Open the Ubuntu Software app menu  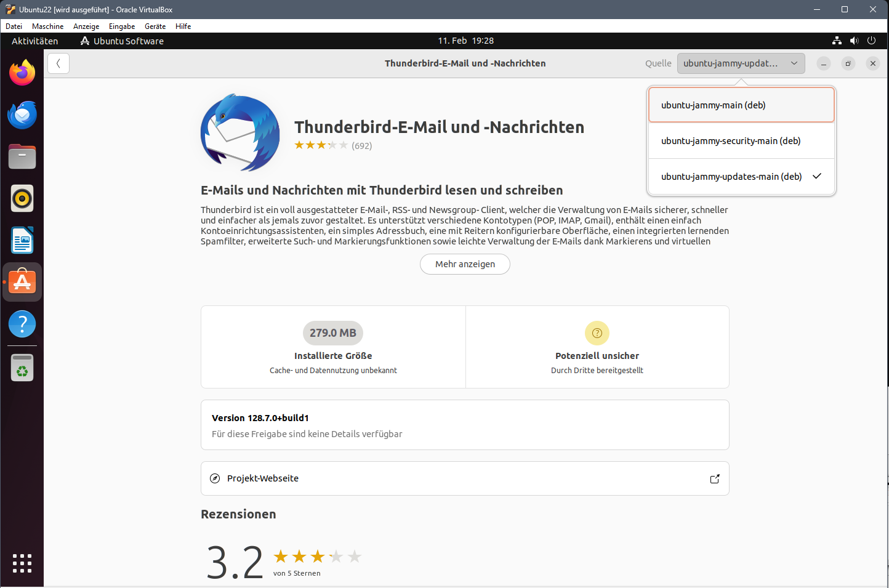click(122, 41)
